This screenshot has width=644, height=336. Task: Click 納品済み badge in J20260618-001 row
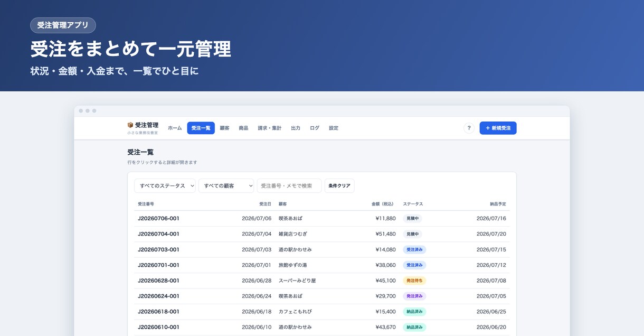(x=414, y=312)
